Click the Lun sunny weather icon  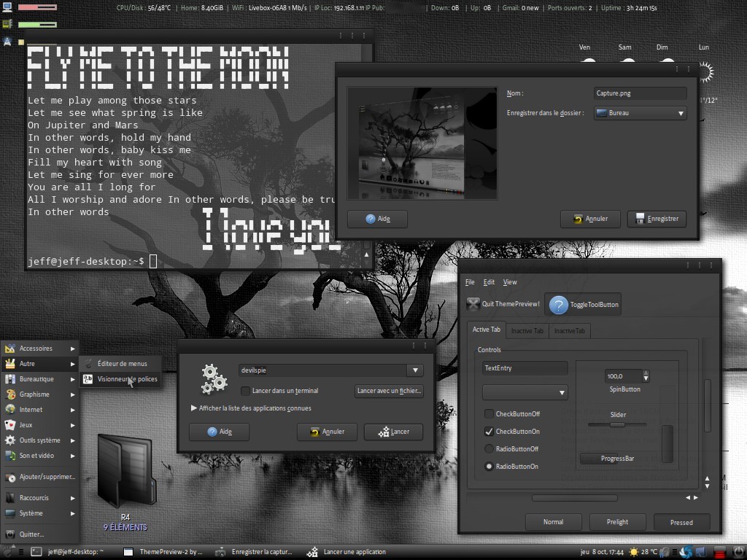click(705, 72)
